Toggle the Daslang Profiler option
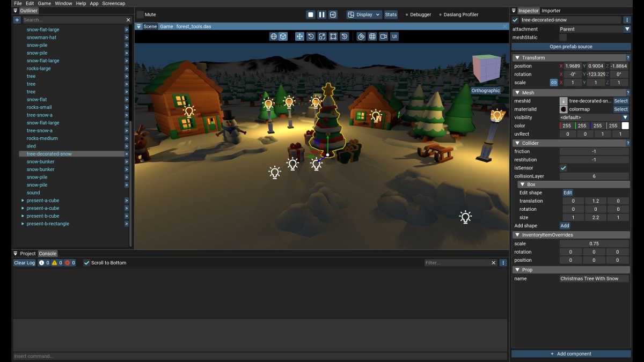The height and width of the screenshot is (362, 644). 458,14
